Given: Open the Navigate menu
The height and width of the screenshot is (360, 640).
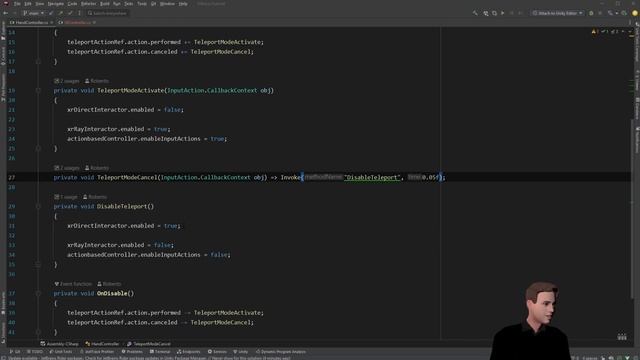Looking at the screenshot, I should (x=56, y=4).
